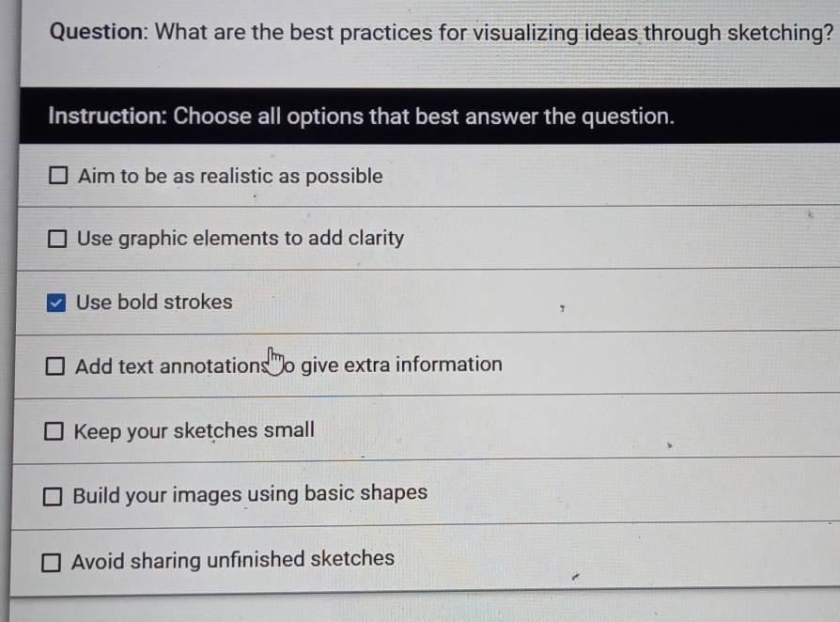Click the bold 'Instruction:' word

point(107,117)
